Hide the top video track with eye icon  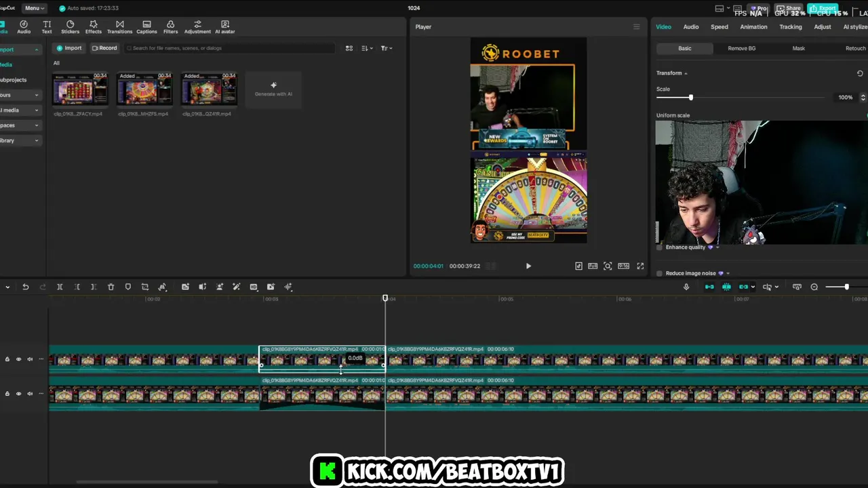click(x=18, y=359)
